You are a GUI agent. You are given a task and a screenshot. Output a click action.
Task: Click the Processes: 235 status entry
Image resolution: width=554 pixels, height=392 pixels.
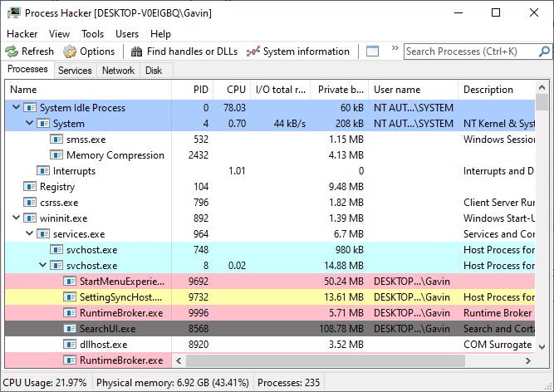coord(289,383)
